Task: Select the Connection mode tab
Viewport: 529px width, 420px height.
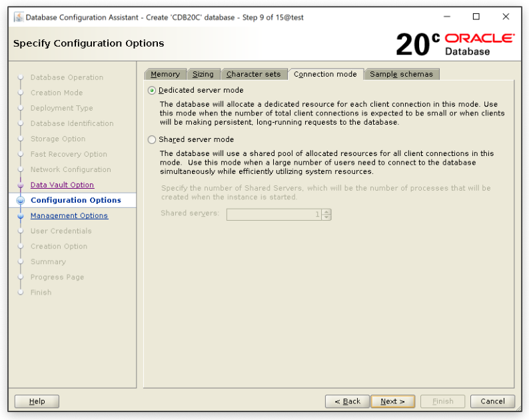Action: tap(325, 74)
